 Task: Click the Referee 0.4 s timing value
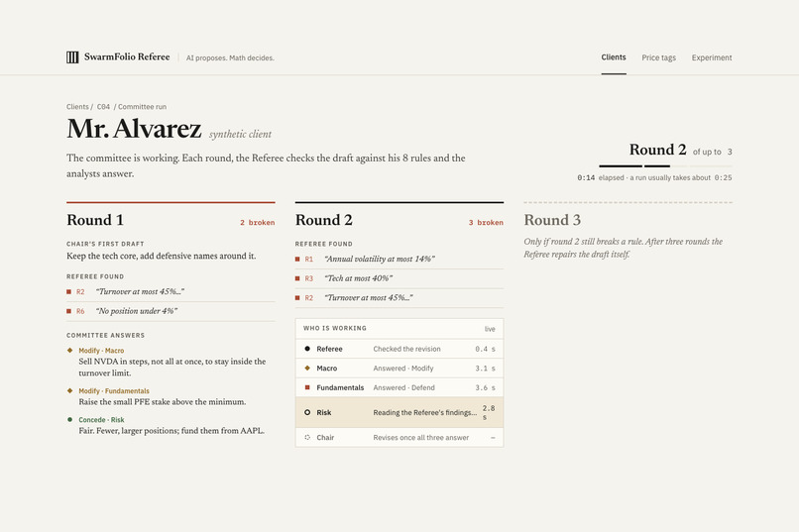[485, 349]
